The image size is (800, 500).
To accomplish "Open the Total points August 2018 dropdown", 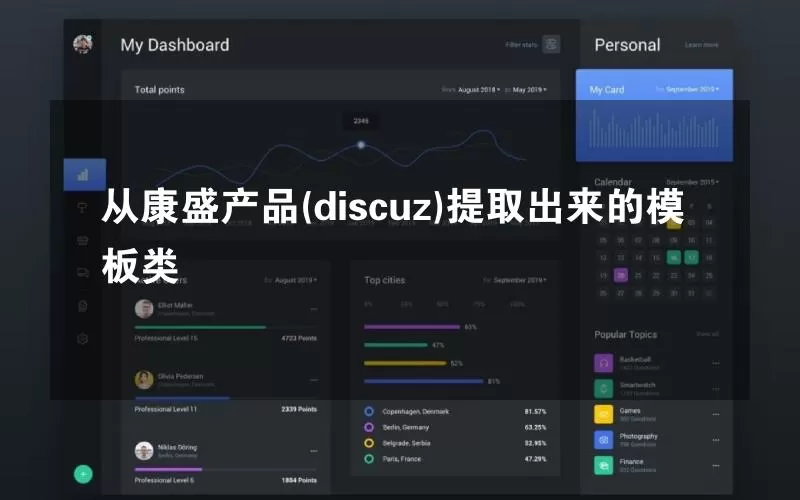I will [479, 90].
